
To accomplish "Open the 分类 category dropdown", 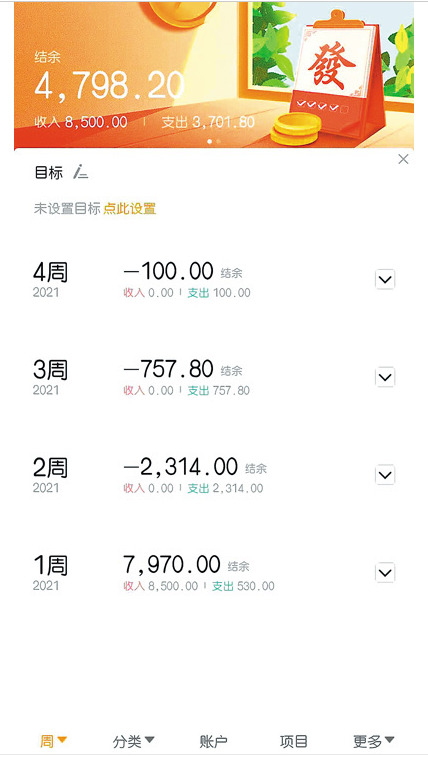I will pos(134,741).
